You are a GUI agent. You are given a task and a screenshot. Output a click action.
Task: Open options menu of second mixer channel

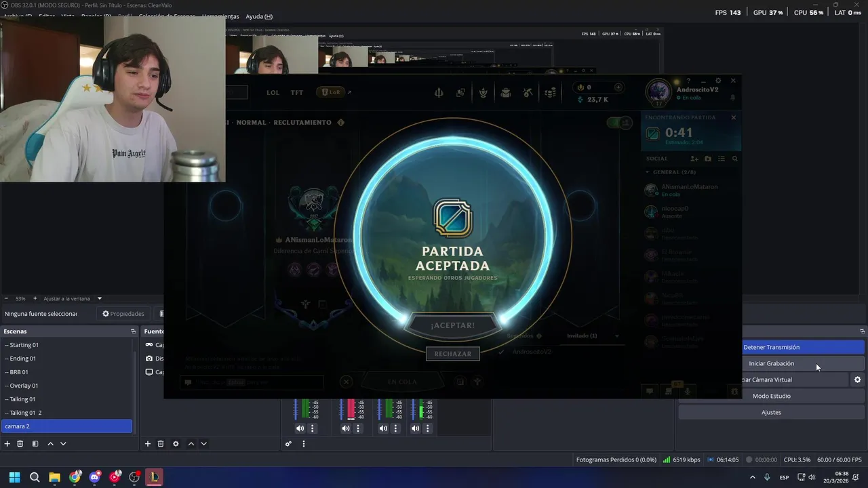coord(358,428)
